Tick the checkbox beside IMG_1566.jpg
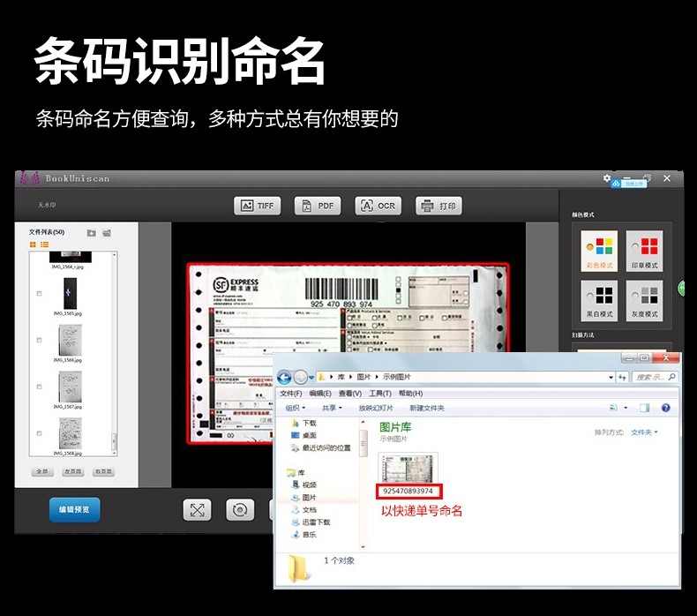This screenshot has width=697, height=616. coord(39,340)
